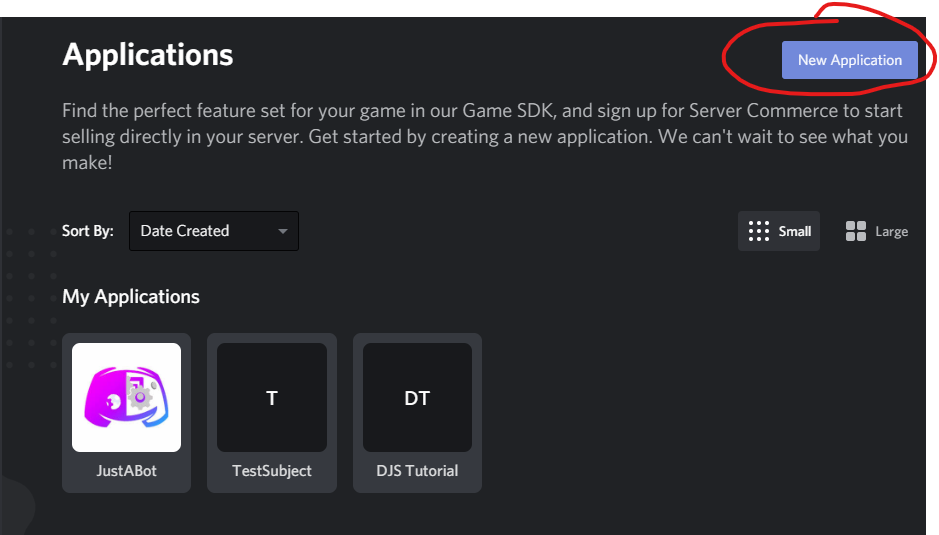Select the DJS Tutorial "DT" placeholder icon

tap(417, 398)
